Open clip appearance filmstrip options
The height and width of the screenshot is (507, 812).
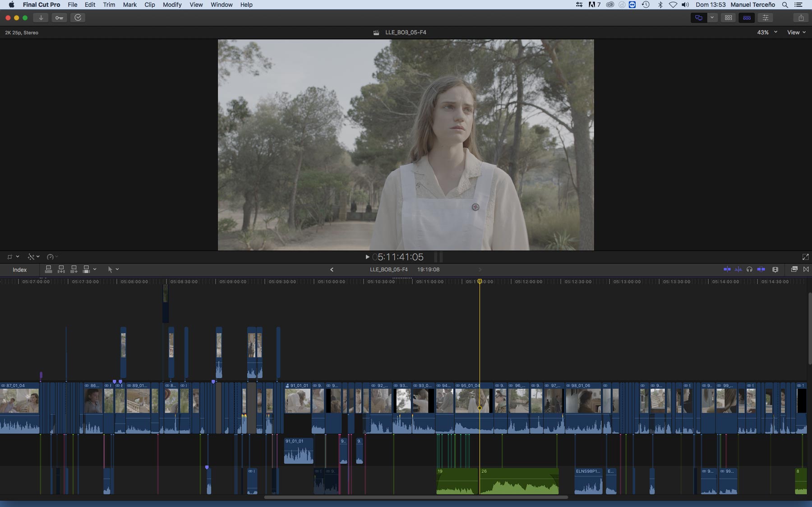[x=775, y=269]
